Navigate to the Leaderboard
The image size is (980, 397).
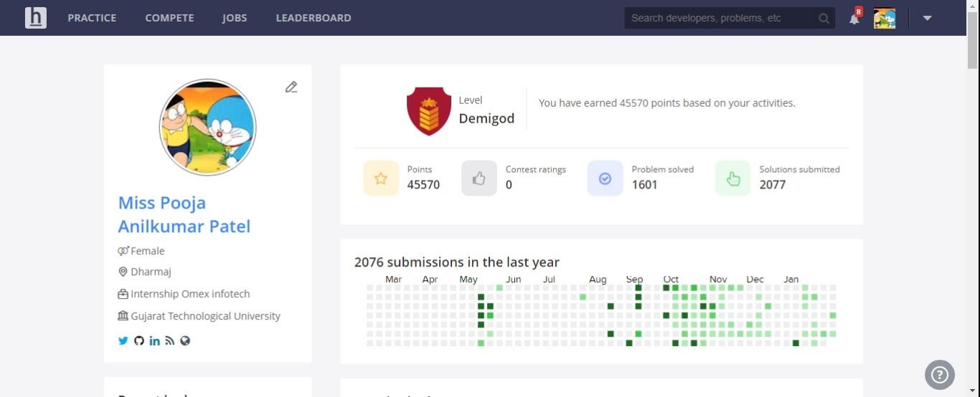coord(314,18)
